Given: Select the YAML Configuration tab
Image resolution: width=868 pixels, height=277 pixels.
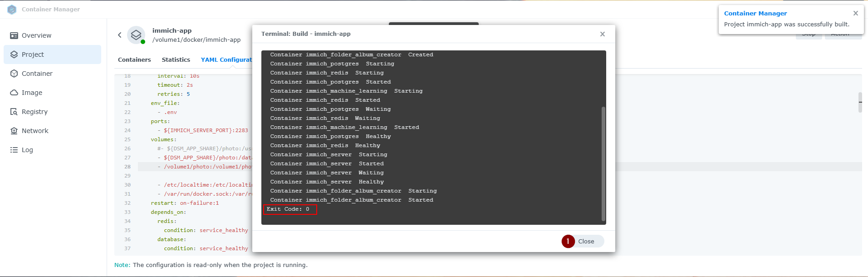Looking at the screenshot, I should (226, 59).
